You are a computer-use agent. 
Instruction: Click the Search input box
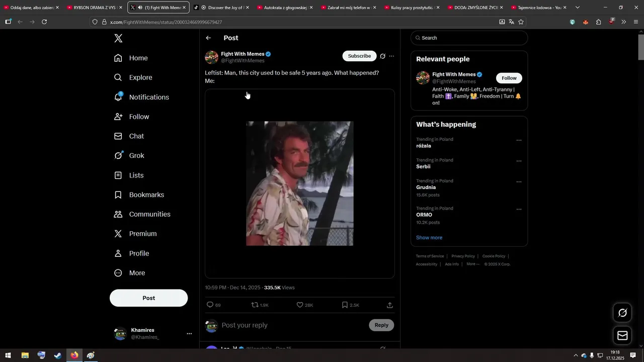tap(469, 38)
